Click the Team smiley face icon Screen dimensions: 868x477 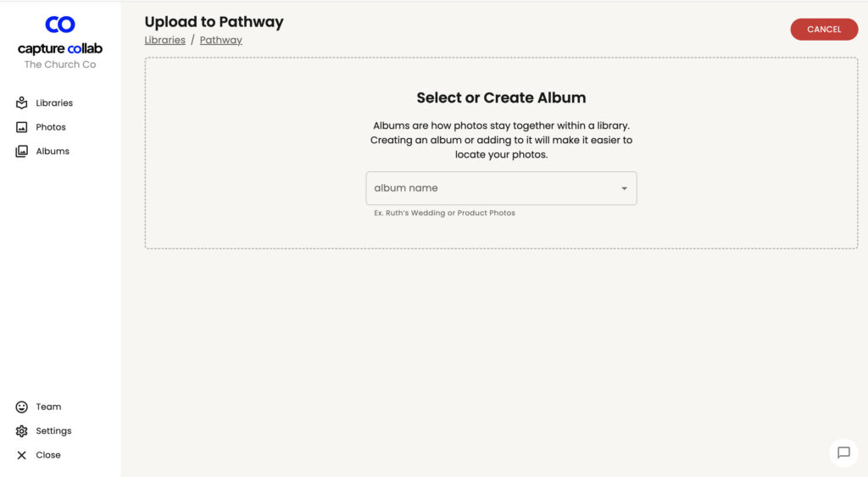point(21,407)
